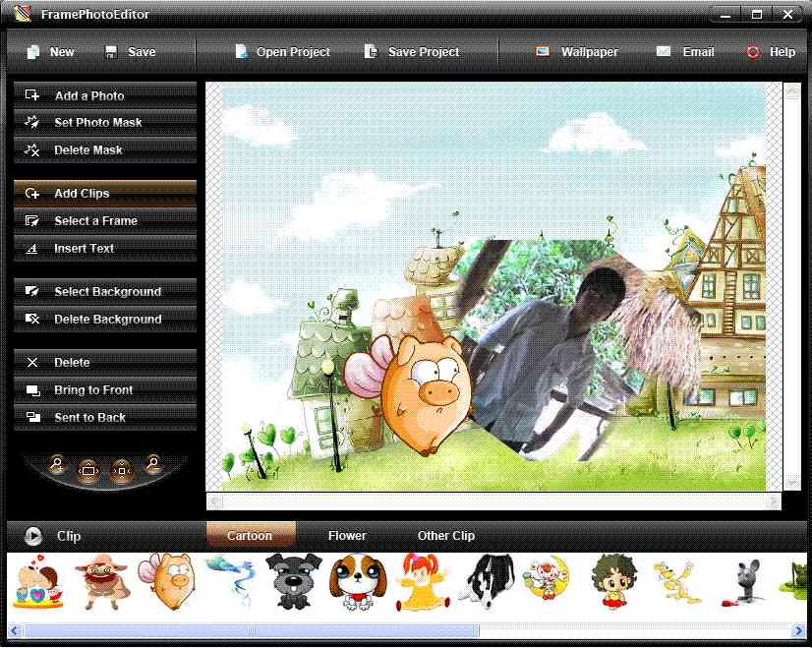Viewport: 812px width, 648px height.
Task: Click the canvas horizontal scrollbar left arrow
Action: 215,501
